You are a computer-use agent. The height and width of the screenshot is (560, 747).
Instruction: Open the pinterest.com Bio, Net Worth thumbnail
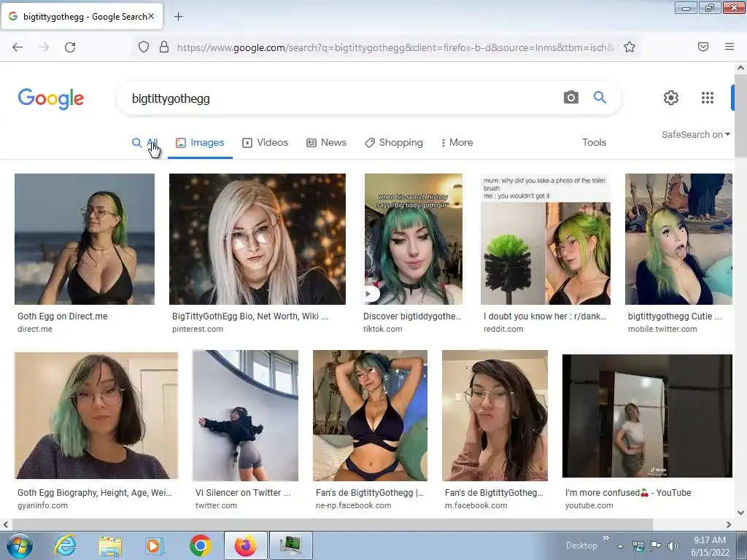[x=258, y=239]
